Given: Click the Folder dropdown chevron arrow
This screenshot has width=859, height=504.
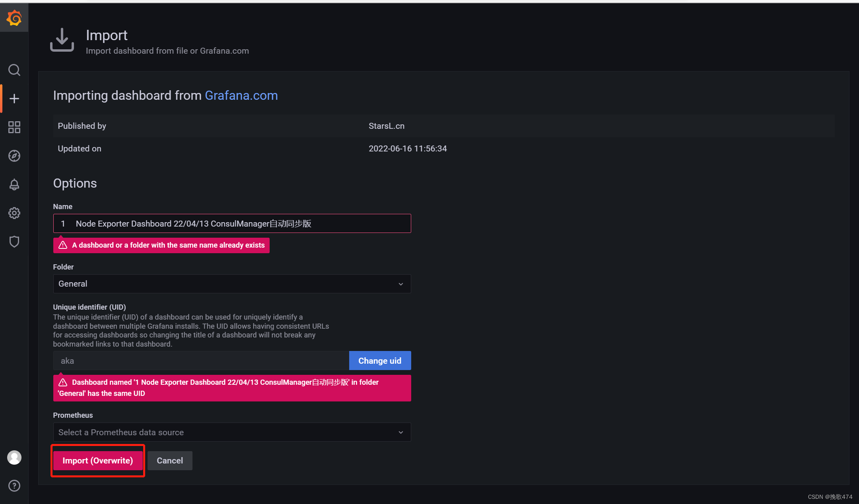Looking at the screenshot, I should [x=400, y=284].
